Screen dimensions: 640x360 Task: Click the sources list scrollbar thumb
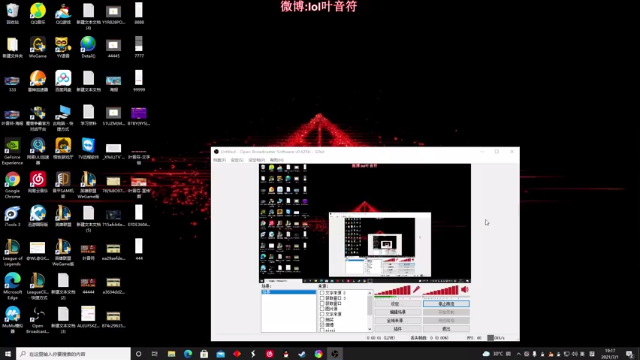(x=370, y=306)
